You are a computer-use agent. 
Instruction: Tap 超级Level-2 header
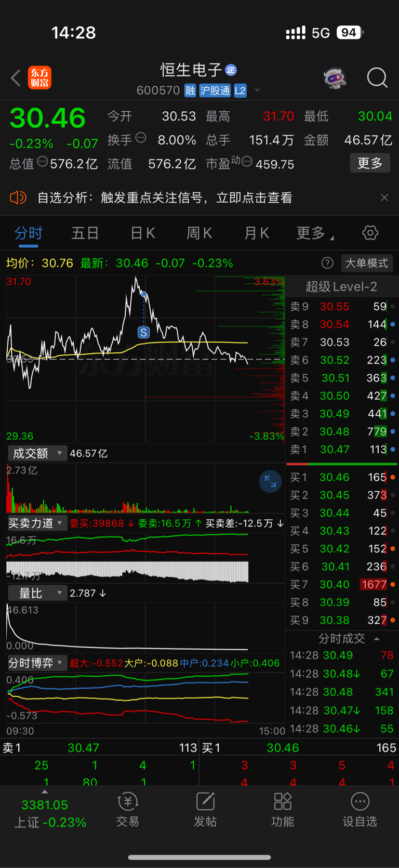click(341, 286)
